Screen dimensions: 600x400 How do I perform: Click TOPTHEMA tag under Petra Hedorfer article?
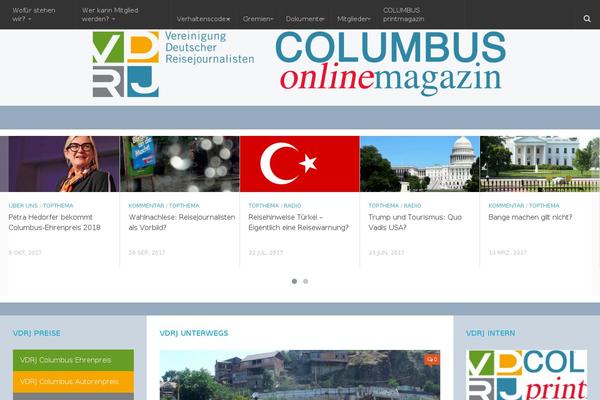[x=58, y=206]
